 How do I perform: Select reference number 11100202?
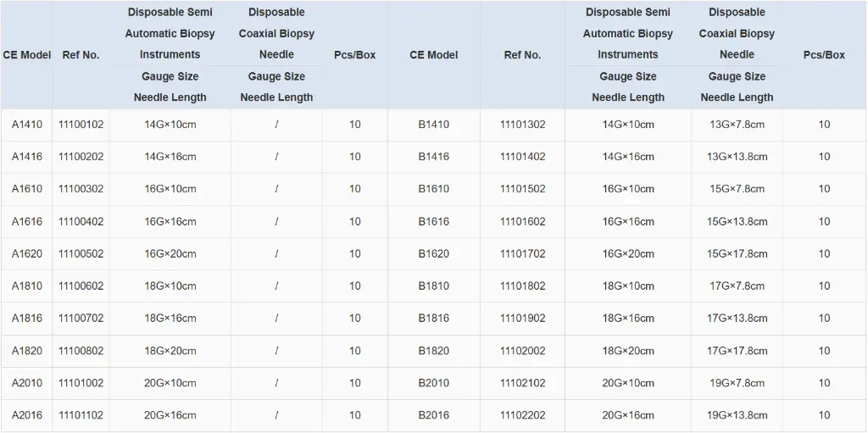coord(81,157)
